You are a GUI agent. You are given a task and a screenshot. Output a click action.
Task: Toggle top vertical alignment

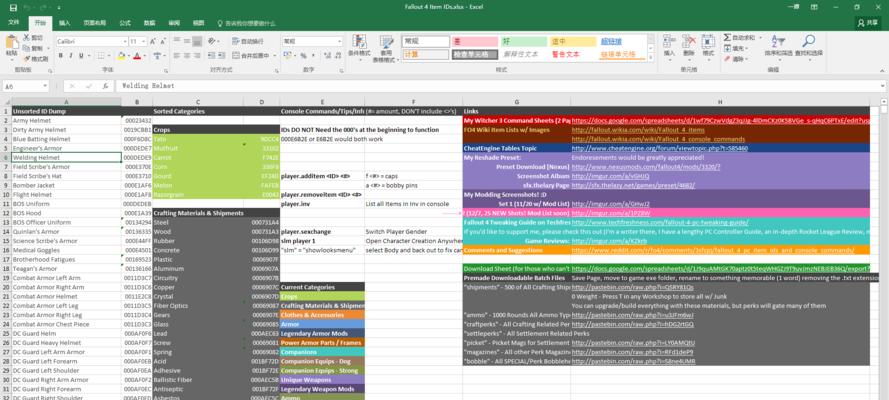[x=177, y=41]
